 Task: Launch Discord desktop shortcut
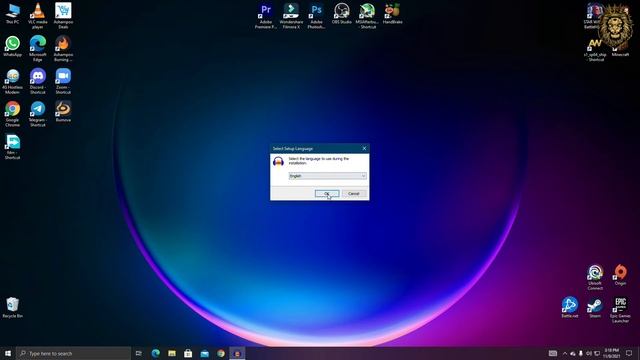coord(38,81)
